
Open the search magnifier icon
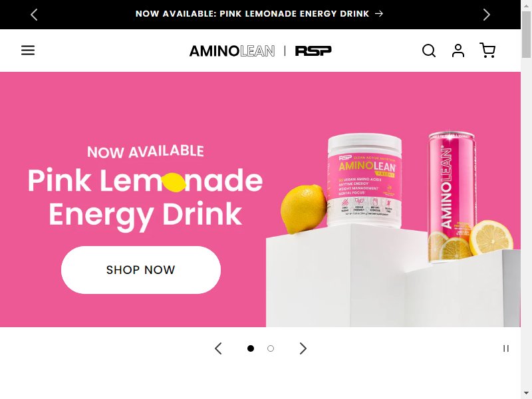pyautogui.click(x=429, y=51)
